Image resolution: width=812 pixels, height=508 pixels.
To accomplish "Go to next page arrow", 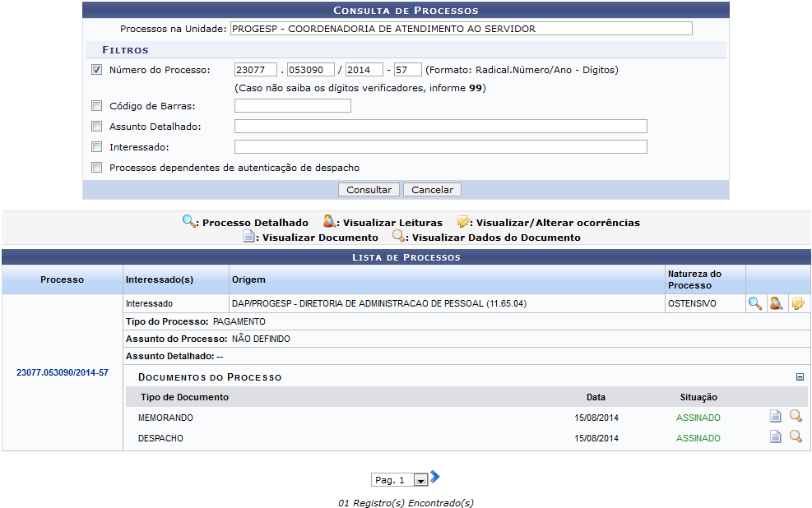I will point(435,478).
